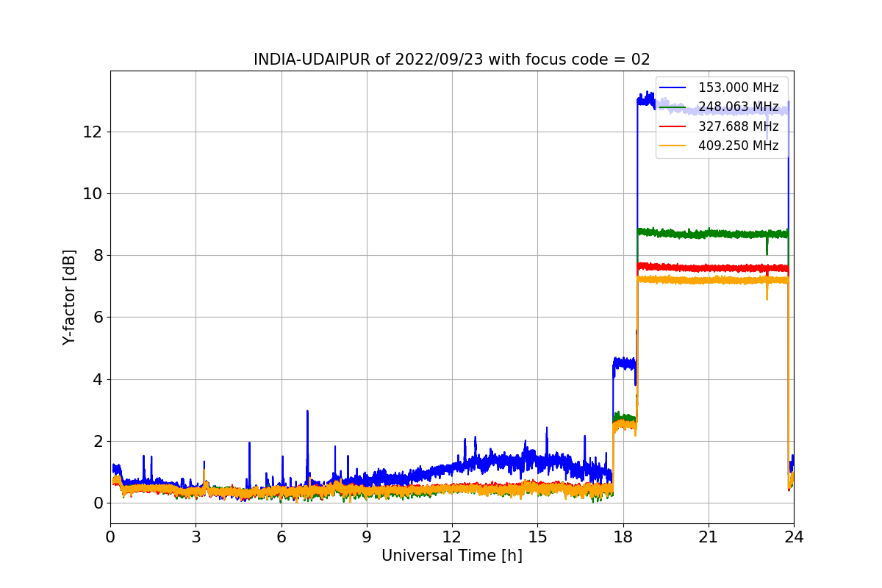Click the orange line sample in legend

coord(673,146)
